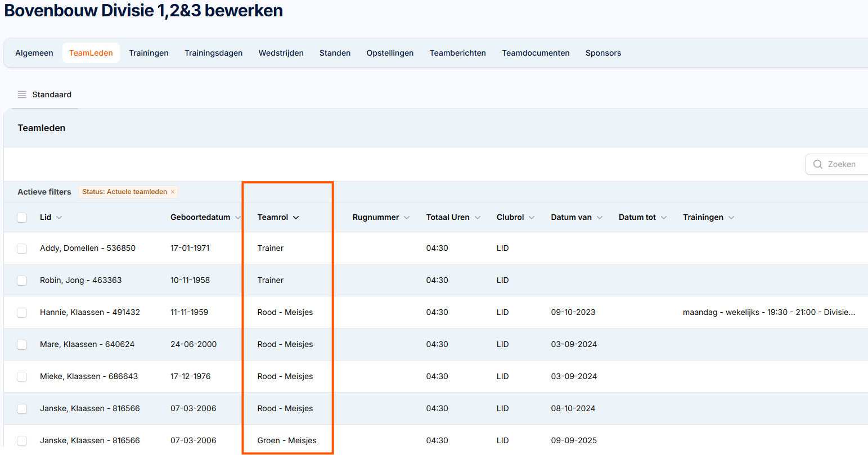
Task: Click start date 09-10-2023
Action: (x=573, y=312)
